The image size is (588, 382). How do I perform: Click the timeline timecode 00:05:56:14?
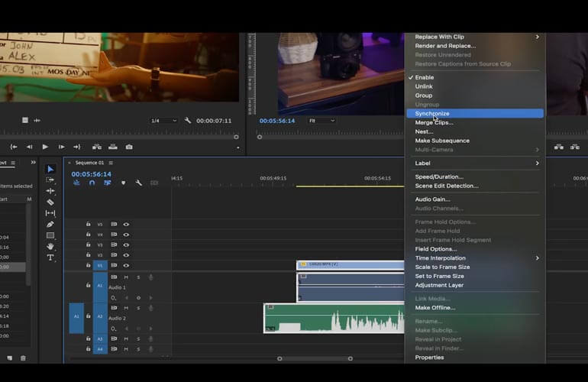[91, 174]
